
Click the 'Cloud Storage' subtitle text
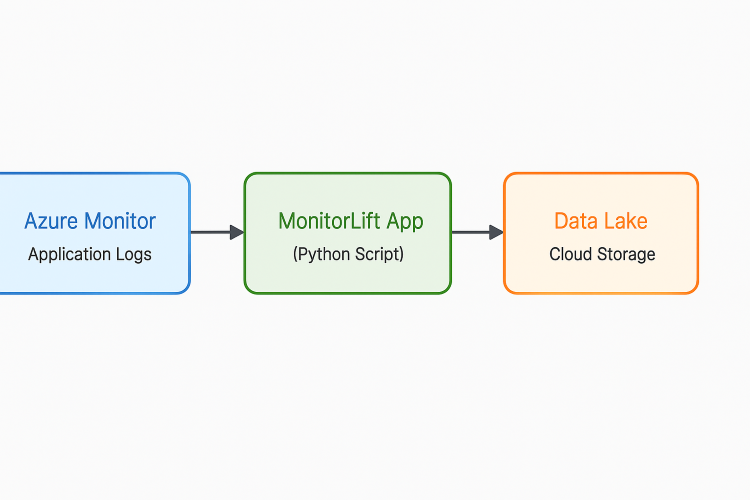click(x=602, y=254)
